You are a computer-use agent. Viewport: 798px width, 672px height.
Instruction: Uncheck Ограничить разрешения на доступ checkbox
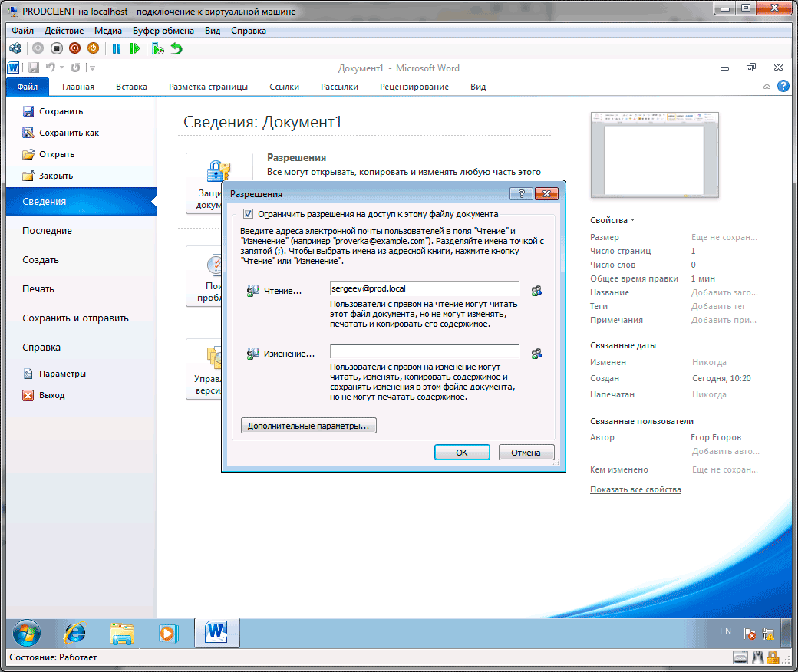coord(248,214)
